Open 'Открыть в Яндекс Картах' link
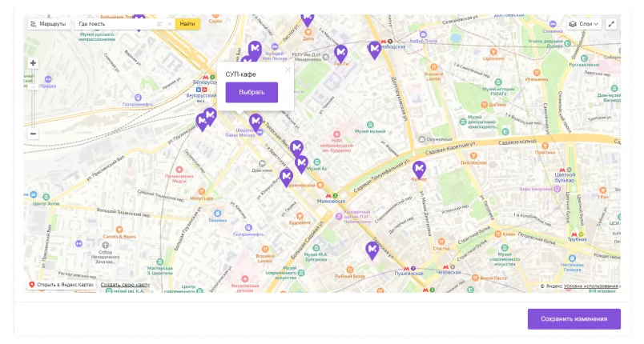Screen dimensions: 644x344 pos(61,285)
